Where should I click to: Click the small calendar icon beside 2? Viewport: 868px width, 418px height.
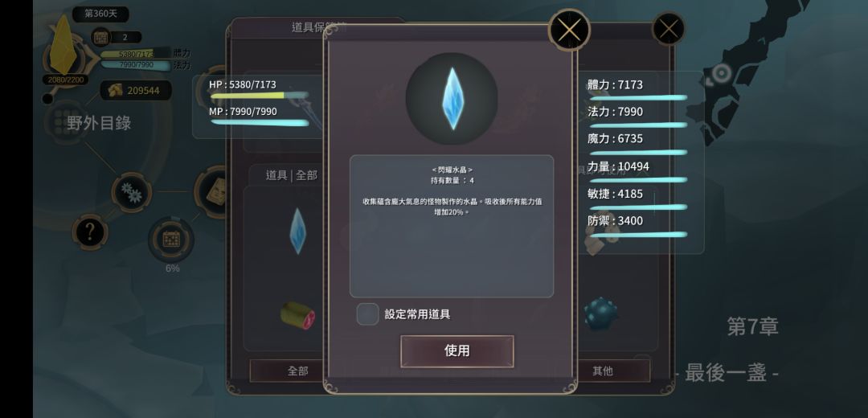coord(100,37)
